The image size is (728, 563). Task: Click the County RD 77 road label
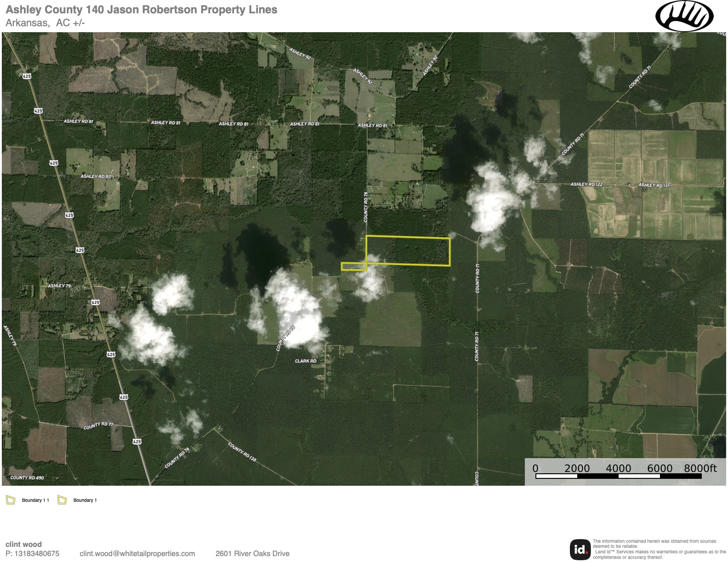98,425
